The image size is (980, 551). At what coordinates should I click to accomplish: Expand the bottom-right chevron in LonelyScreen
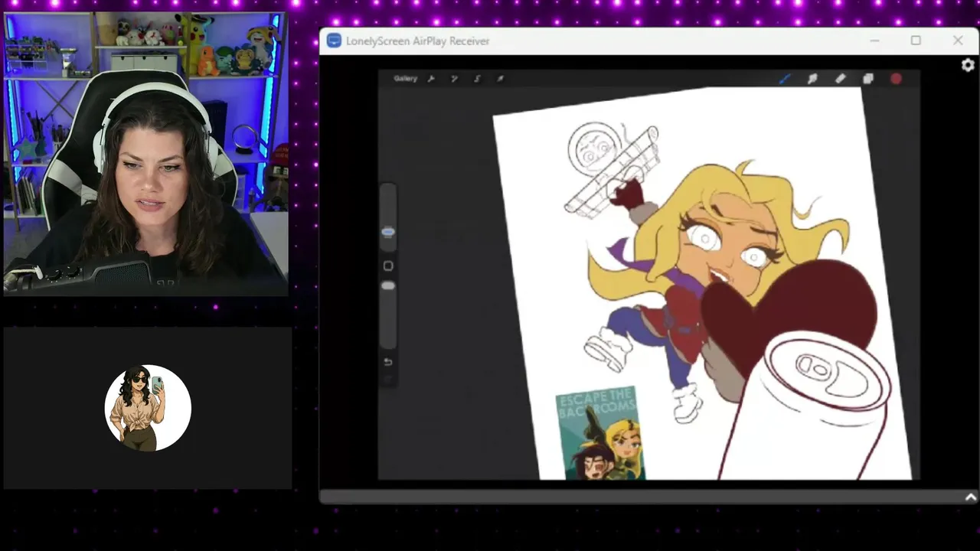click(x=971, y=497)
